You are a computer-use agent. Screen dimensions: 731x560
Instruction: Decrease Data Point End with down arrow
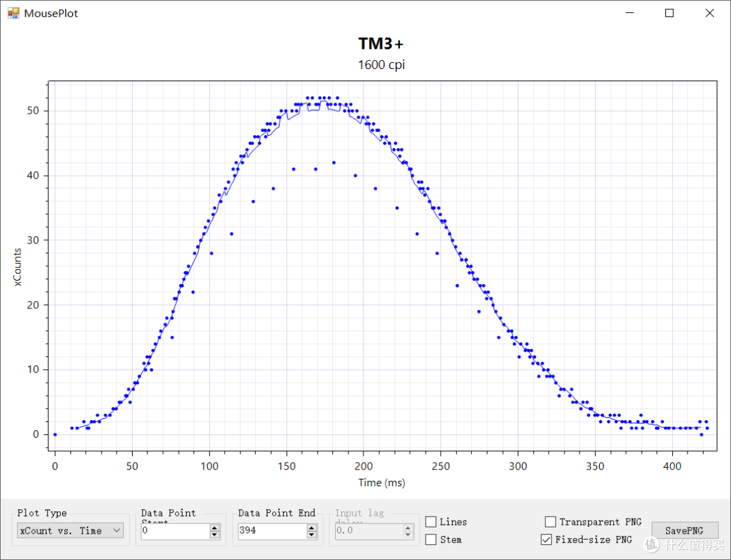311,534
